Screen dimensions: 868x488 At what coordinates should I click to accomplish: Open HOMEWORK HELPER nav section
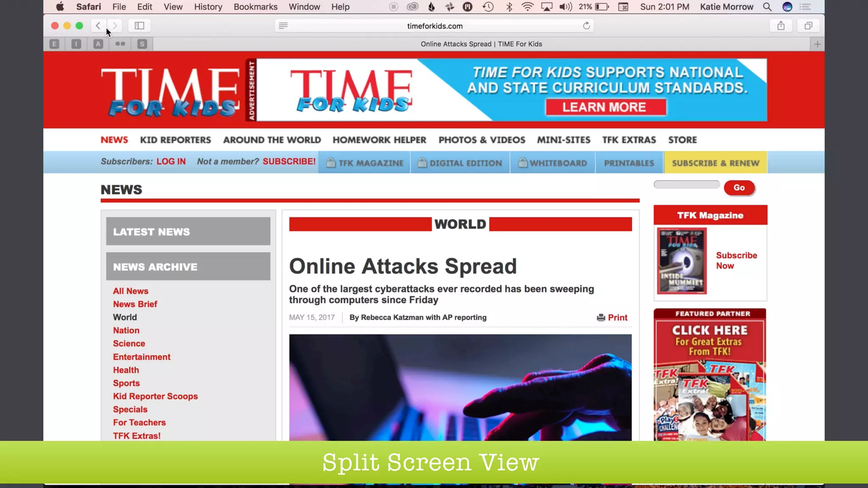(x=379, y=140)
